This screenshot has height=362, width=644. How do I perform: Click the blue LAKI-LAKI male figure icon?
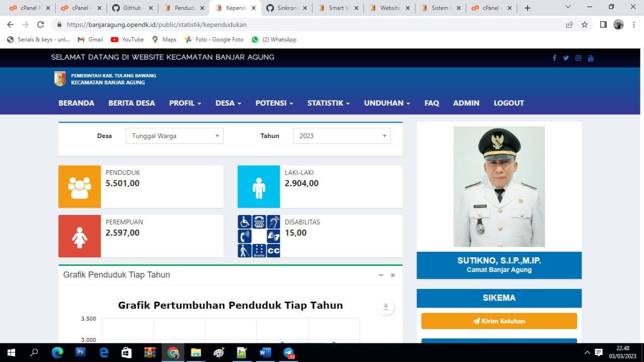pos(258,186)
